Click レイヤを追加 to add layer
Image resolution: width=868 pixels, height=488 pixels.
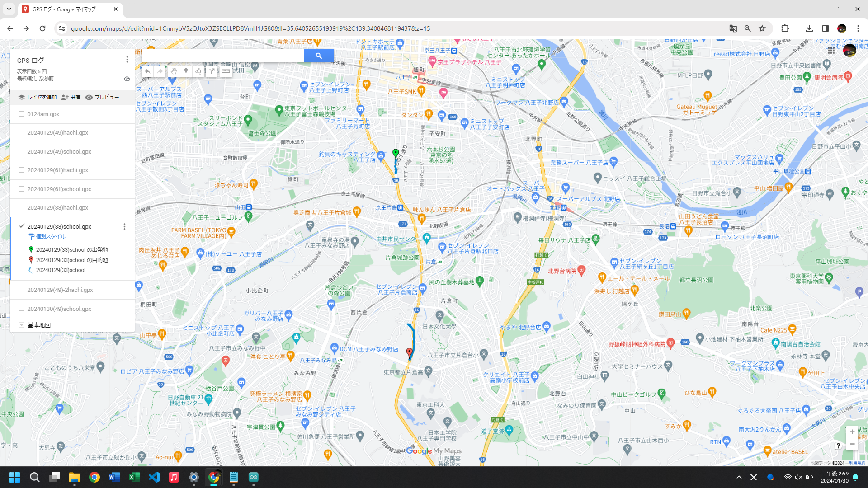tap(38, 97)
